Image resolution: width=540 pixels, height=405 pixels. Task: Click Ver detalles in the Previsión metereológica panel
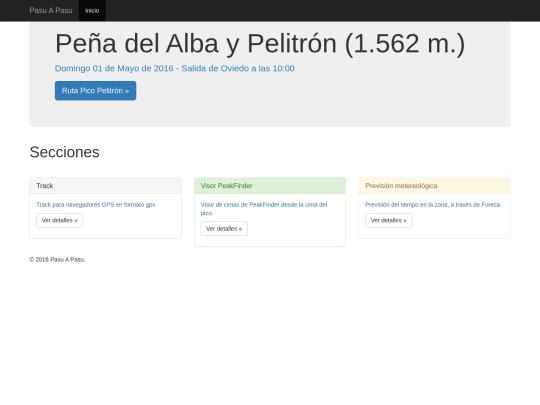coord(388,220)
